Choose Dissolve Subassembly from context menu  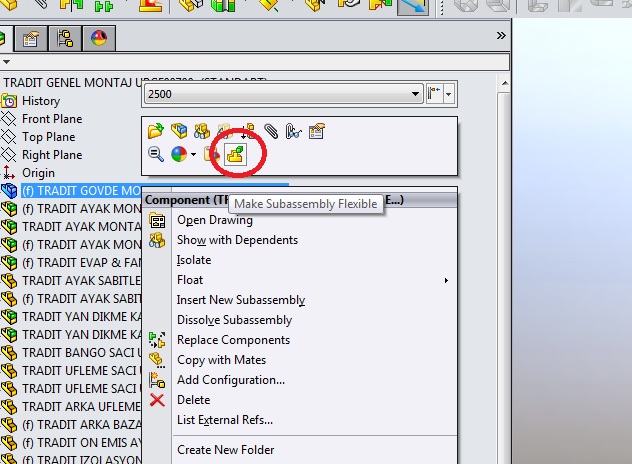[x=234, y=320]
